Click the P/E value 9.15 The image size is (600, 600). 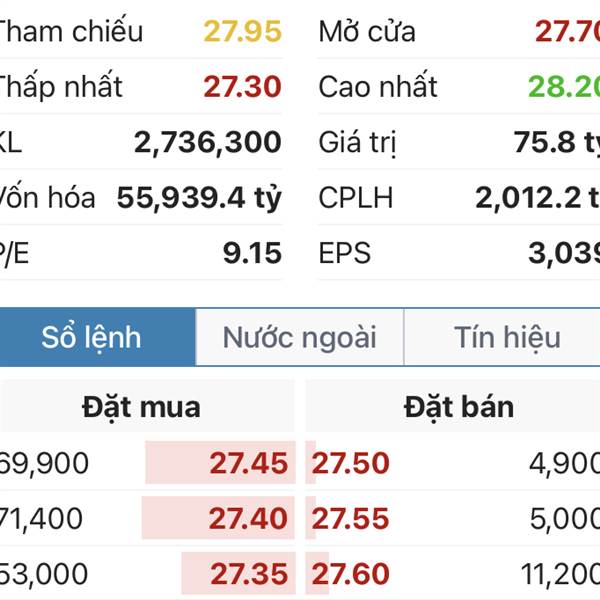(x=253, y=253)
